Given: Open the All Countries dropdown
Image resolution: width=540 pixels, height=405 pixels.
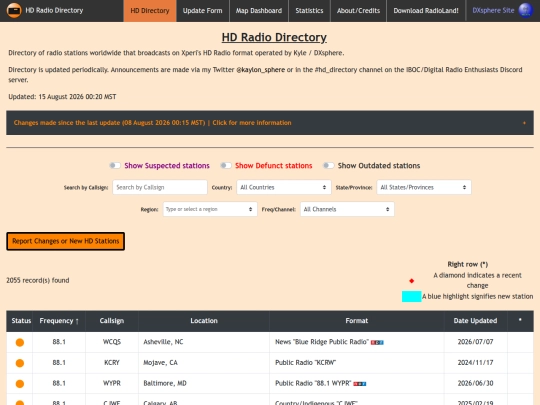Looking at the screenshot, I should [284, 187].
